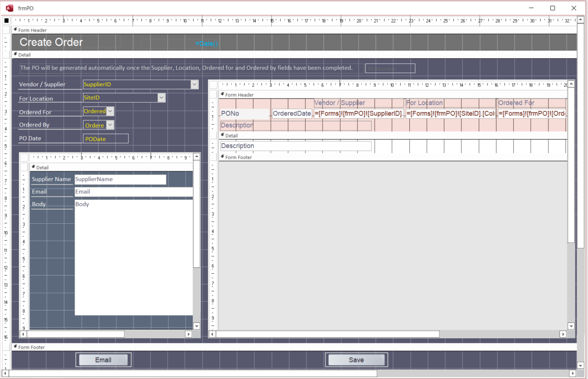Select the main form's Form Header section bar
588x379 pixels.
294,30
